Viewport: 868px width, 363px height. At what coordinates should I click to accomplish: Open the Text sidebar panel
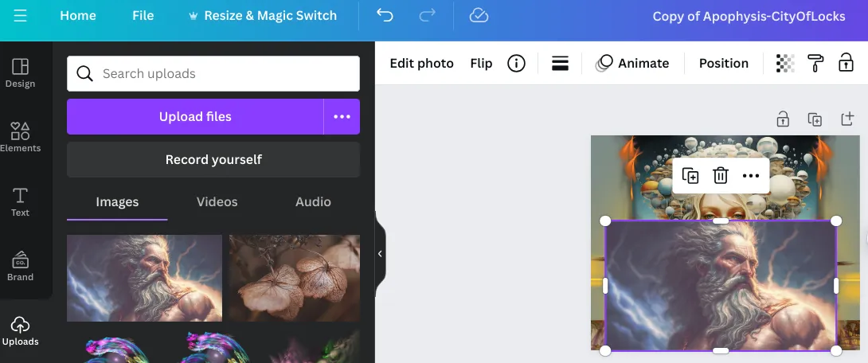(x=21, y=202)
